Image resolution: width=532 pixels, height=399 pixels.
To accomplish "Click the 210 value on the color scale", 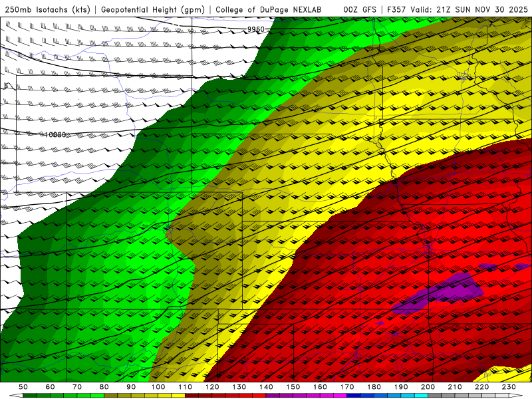I will [455, 387].
